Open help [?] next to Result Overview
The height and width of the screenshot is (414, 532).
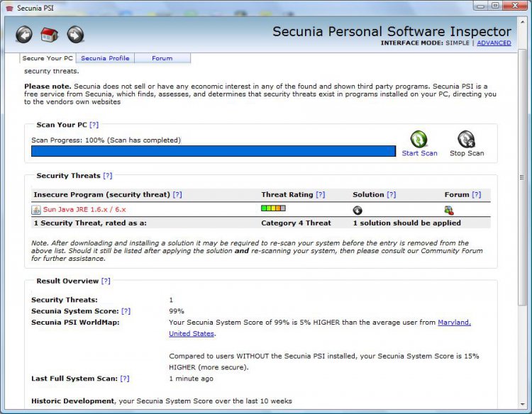pyautogui.click(x=106, y=281)
